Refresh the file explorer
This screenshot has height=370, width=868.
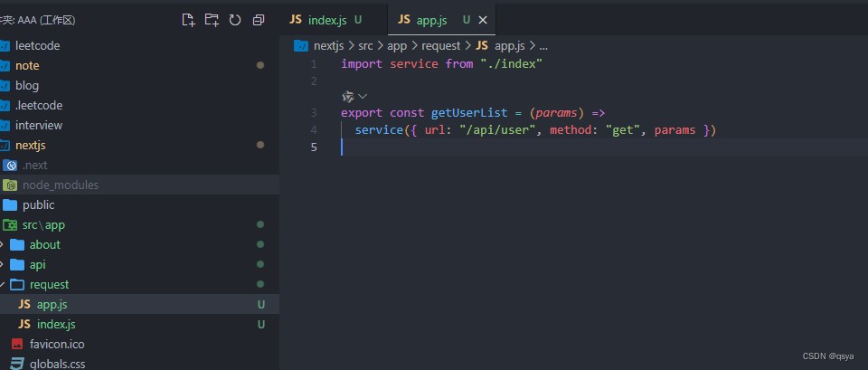235,19
